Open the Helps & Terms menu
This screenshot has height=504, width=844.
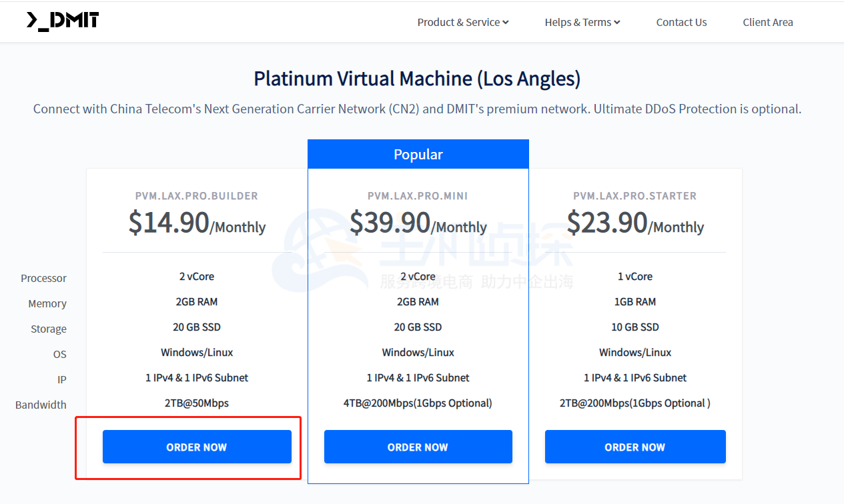click(582, 23)
